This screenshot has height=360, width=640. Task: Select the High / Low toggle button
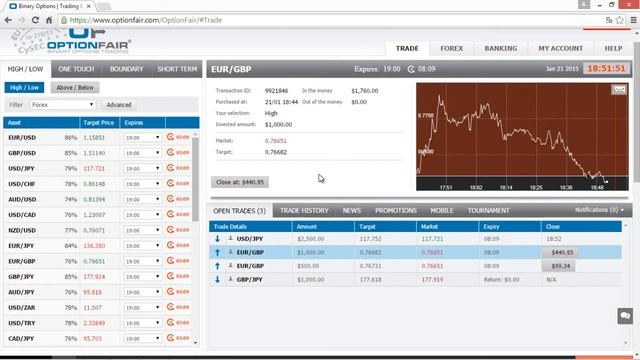pyautogui.click(x=24, y=87)
